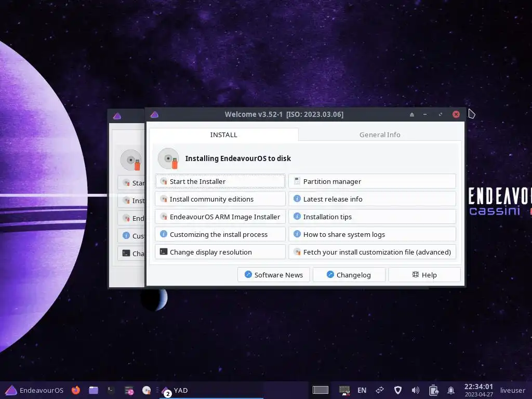532x399 pixels.
Task: Open Customizing the install process info
Action: point(220,234)
